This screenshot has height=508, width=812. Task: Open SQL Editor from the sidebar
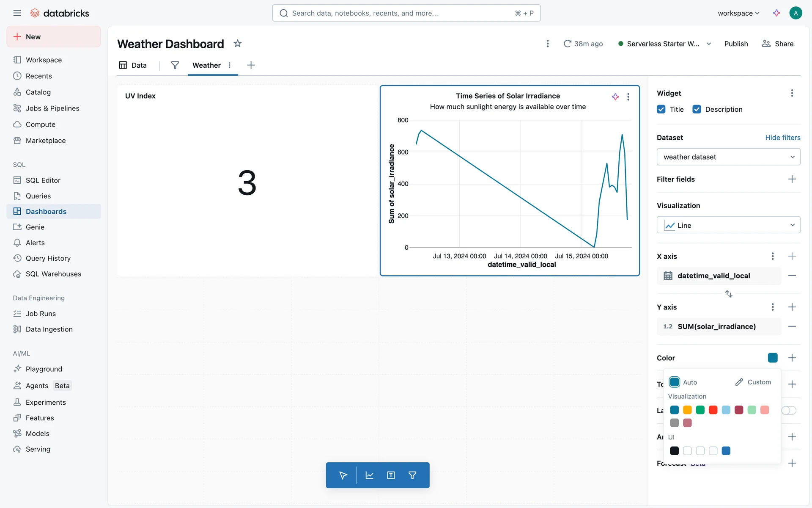(x=43, y=180)
